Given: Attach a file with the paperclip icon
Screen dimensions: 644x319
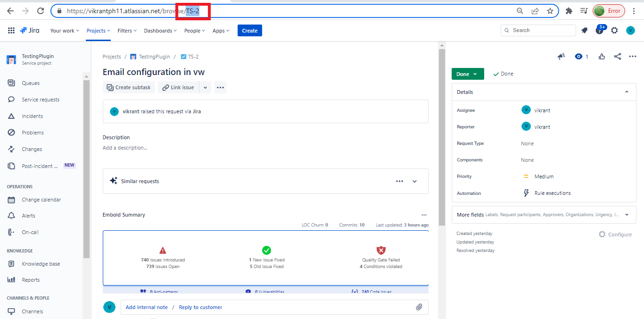Looking at the screenshot, I should [419, 307].
